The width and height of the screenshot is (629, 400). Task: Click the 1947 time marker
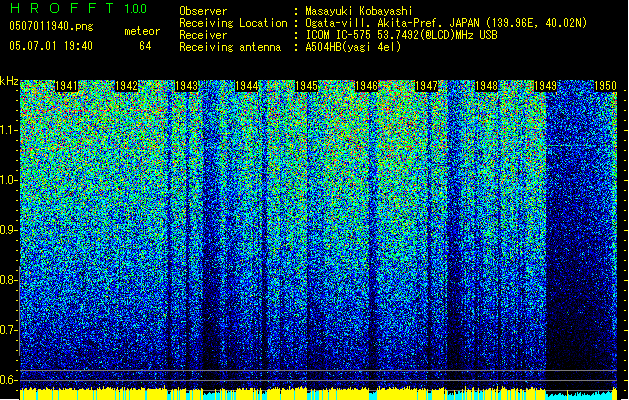click(x=426, y=86)
